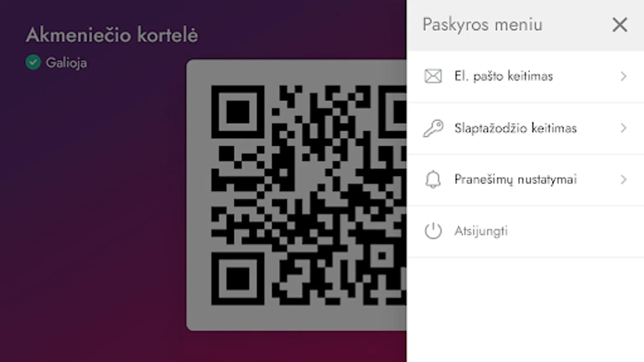Image resolution: width=644 pixels, height=362 pixels.
Task: Expand Slaptažodžio keitimas via its arrow
Action: 623,128
